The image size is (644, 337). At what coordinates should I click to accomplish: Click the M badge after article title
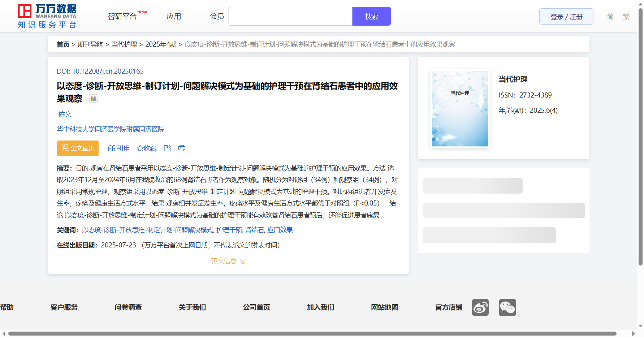(93, 99)
